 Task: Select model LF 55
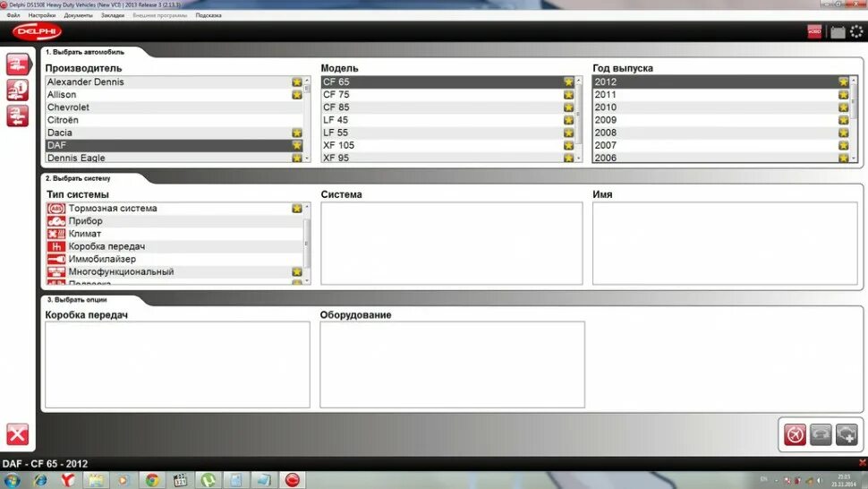point(447,133)
